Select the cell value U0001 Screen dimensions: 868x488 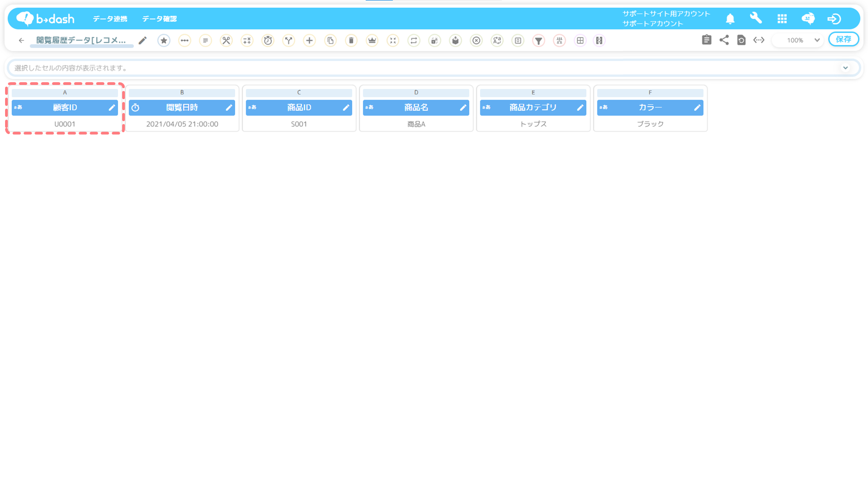(65, 124)
